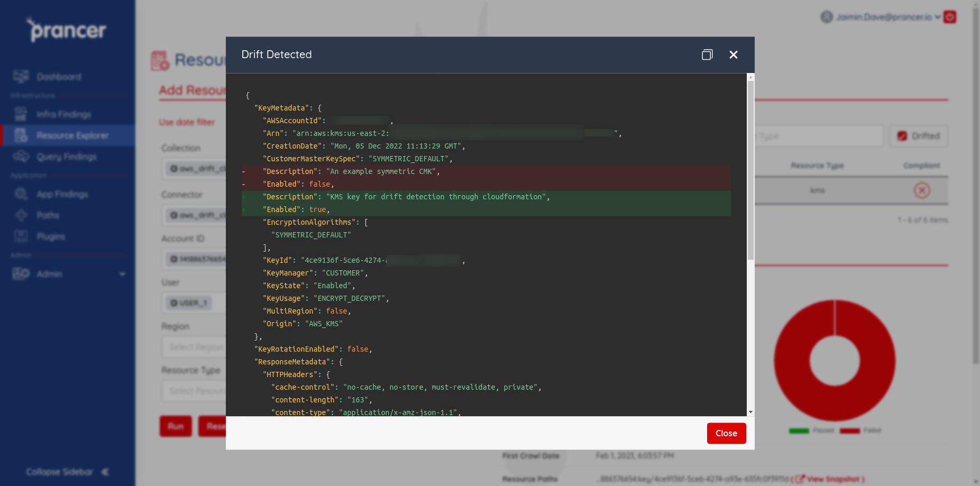This screenshot has height=486, width=980.
Task: Click the Plugins sidebar icon
Action: pos(21,236)
